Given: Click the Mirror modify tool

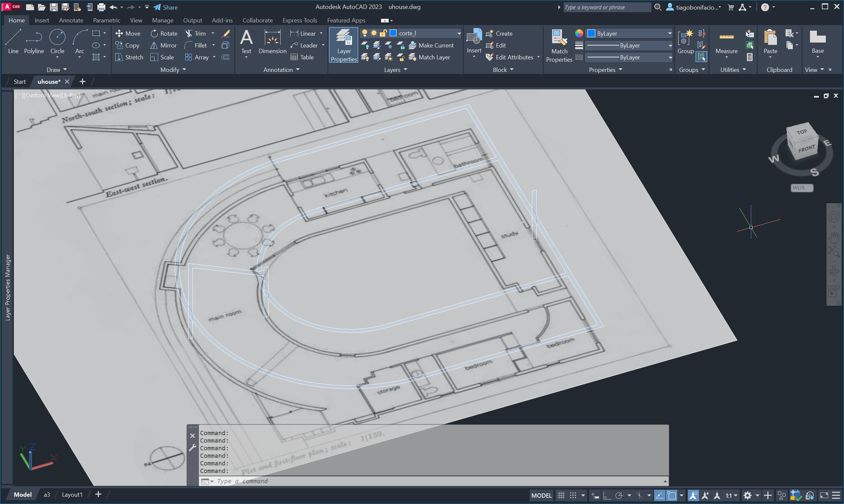Looking at the screenshot, I should pos(163,45).
